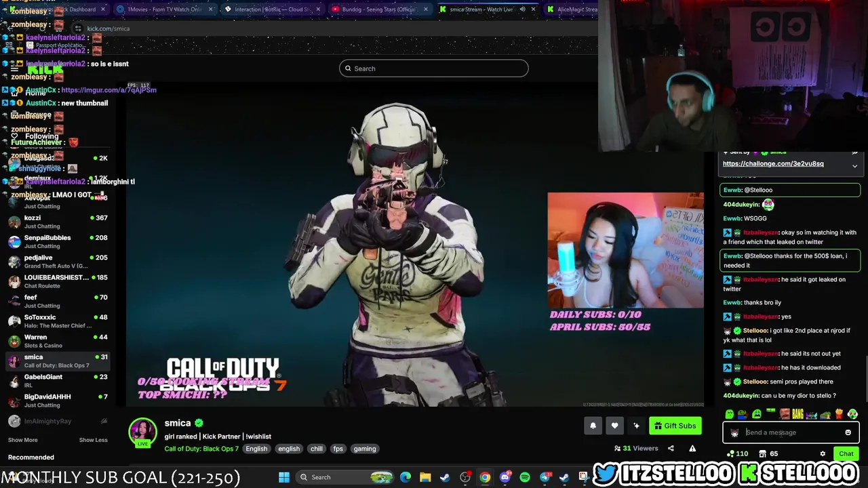Click the Windows taskbar Search box
This screenshot has width=868, height=488.
[x=344, y=477]
